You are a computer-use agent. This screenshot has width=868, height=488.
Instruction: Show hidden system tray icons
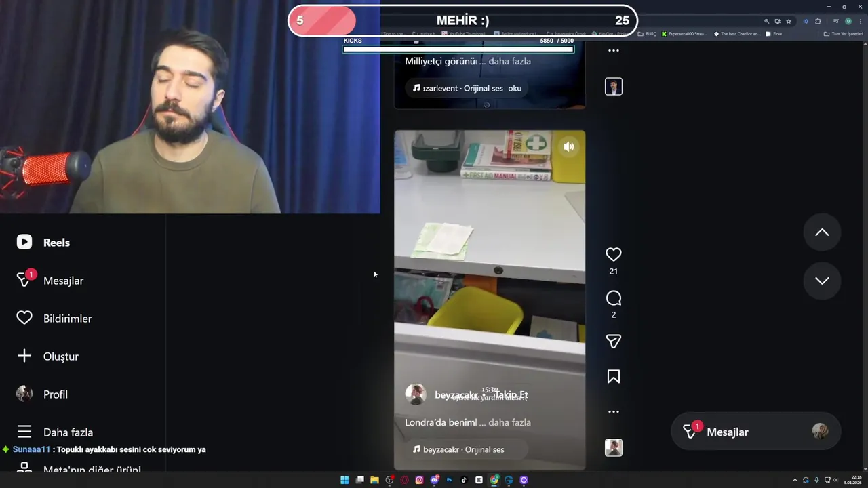795,480
